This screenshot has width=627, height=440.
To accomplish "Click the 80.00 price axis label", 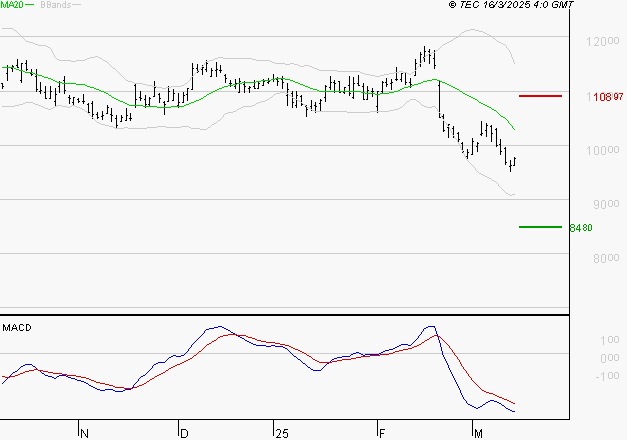I will point(606,258).
